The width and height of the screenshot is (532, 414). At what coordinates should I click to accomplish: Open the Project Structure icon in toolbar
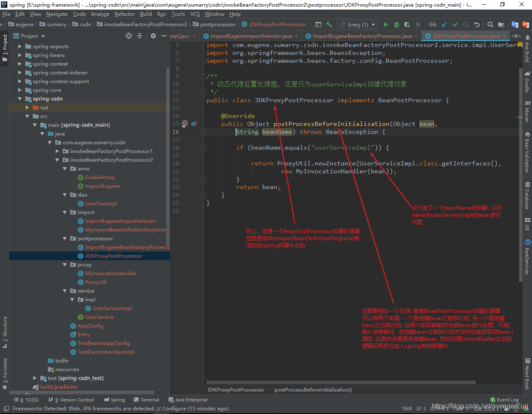click(x=501, y=25)
